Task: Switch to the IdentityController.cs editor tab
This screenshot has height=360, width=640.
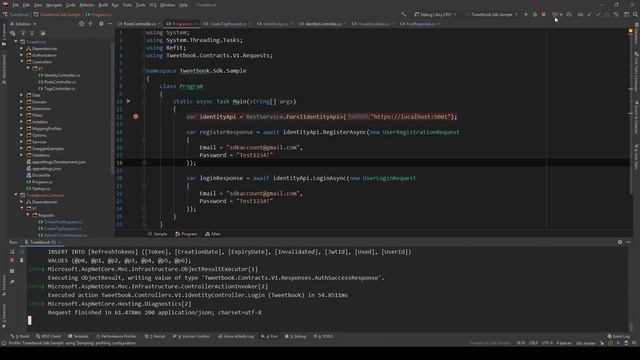Action: pyautogui.click(x=323, y=24)
